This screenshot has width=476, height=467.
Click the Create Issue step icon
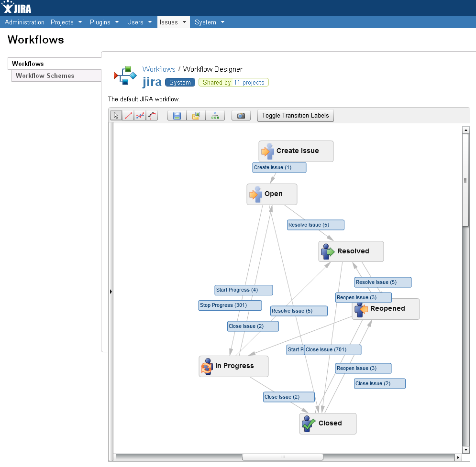(267, 151)
